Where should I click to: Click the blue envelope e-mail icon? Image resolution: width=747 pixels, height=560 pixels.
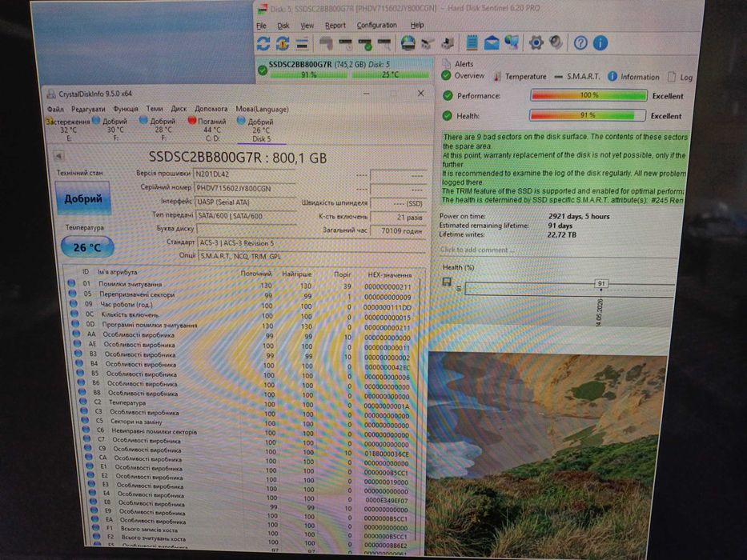pyautogui.click(x=492, y=43)
